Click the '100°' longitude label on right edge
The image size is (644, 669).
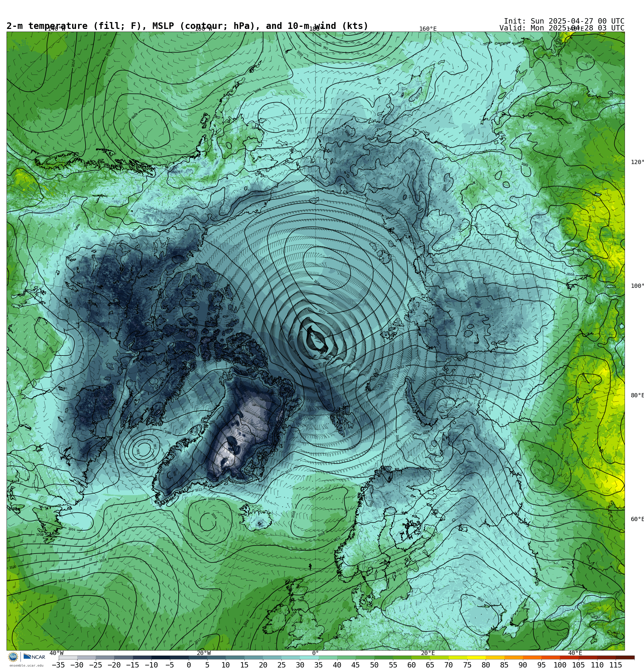637,286
